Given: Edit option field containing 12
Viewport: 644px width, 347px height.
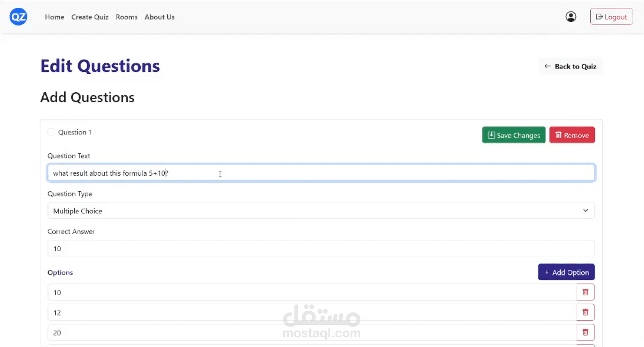Looking at the screenshot, I should coord(312,312).
